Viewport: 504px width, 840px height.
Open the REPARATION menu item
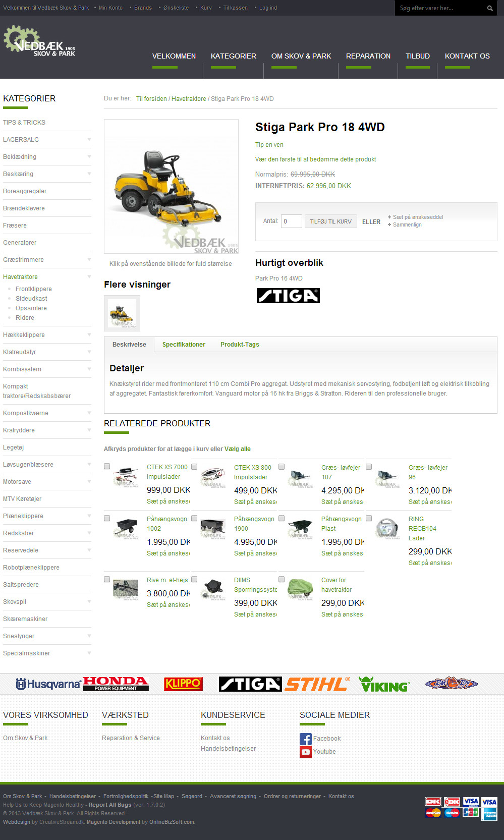point(368,56)
